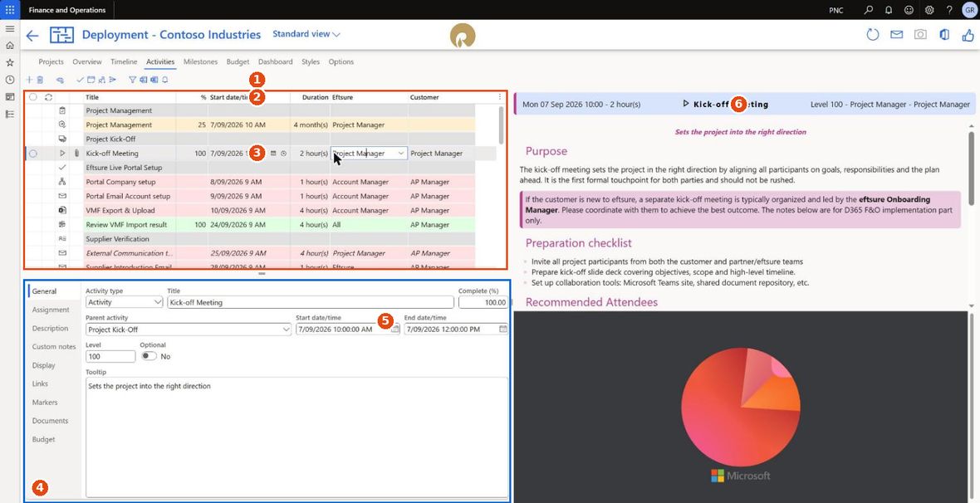980x503 pixels.
Task: Click the bell icon in the activities toolbar
Action: coord(165,80)
